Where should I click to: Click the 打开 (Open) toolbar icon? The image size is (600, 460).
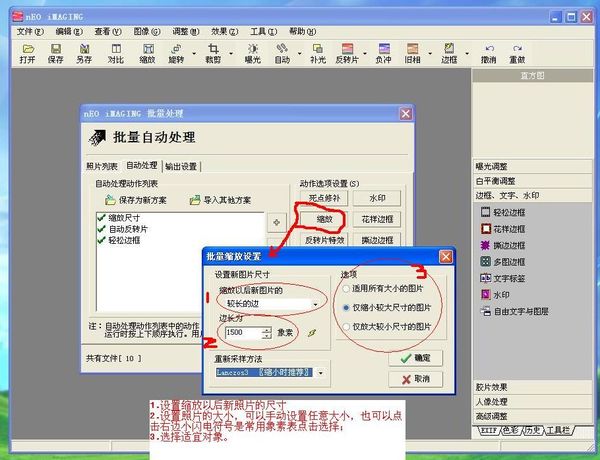(x=27, y=52)
